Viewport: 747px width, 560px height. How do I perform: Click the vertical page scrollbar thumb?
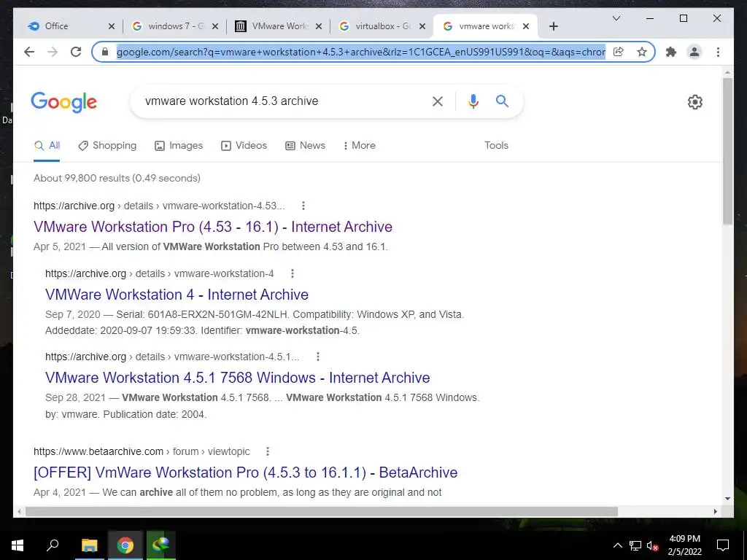[727, 150]
